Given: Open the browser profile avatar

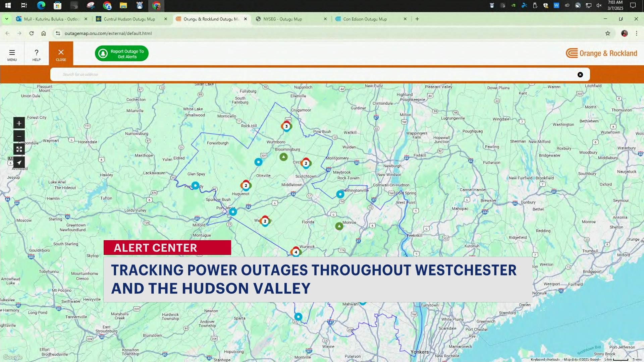Looking at the screenshot, I should tap(625, 33).
